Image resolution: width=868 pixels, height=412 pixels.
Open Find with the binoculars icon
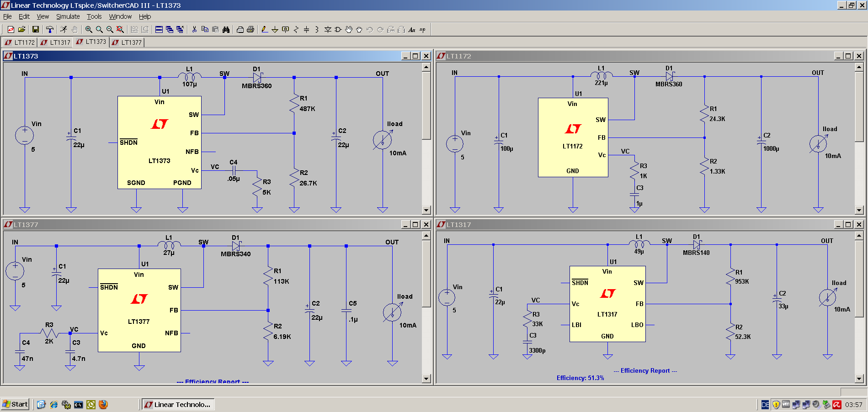226,29
